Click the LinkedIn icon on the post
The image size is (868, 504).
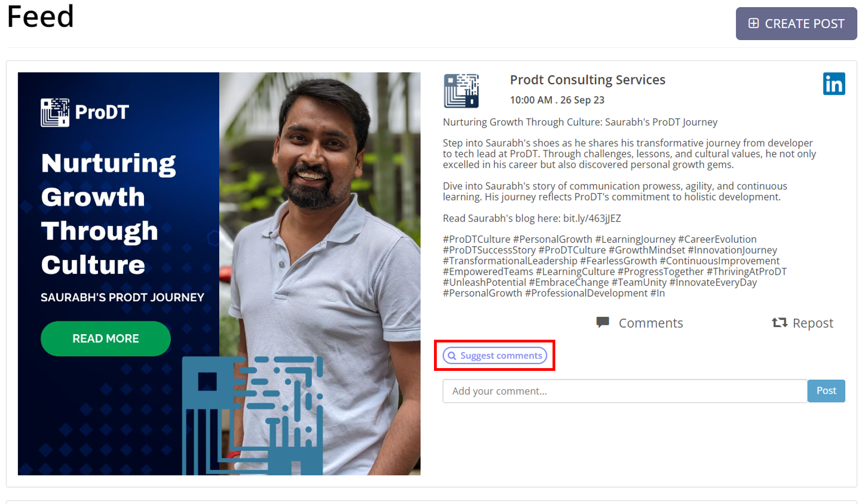[x=834, y=84]
